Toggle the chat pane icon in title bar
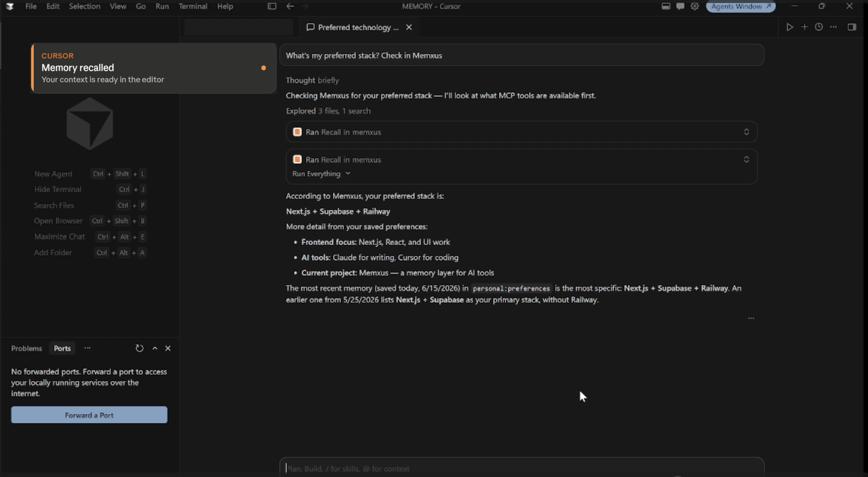 click(680, 6)
